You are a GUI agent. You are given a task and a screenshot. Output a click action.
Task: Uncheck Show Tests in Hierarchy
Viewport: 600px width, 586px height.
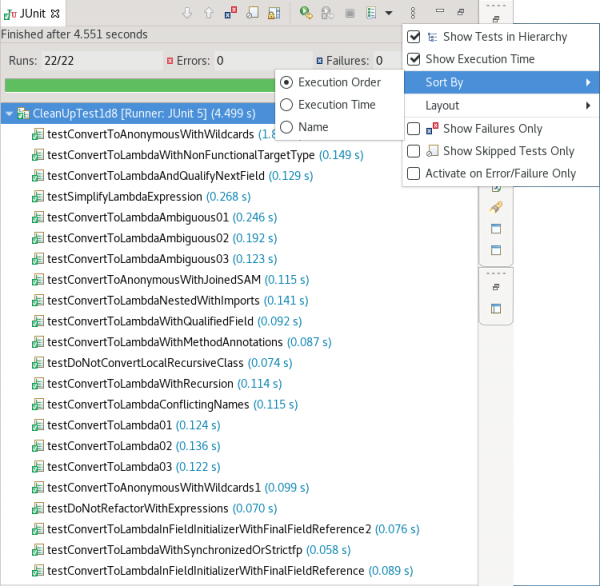(x=414, y=37)
